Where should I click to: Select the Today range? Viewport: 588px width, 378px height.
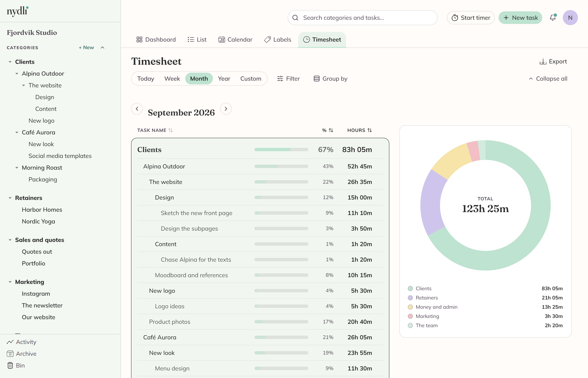click(x=146, y=79)
